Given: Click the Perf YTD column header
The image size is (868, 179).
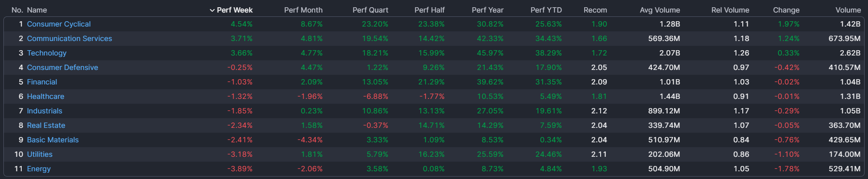Looking at the screenshot, I should click(x=546, y=10).
